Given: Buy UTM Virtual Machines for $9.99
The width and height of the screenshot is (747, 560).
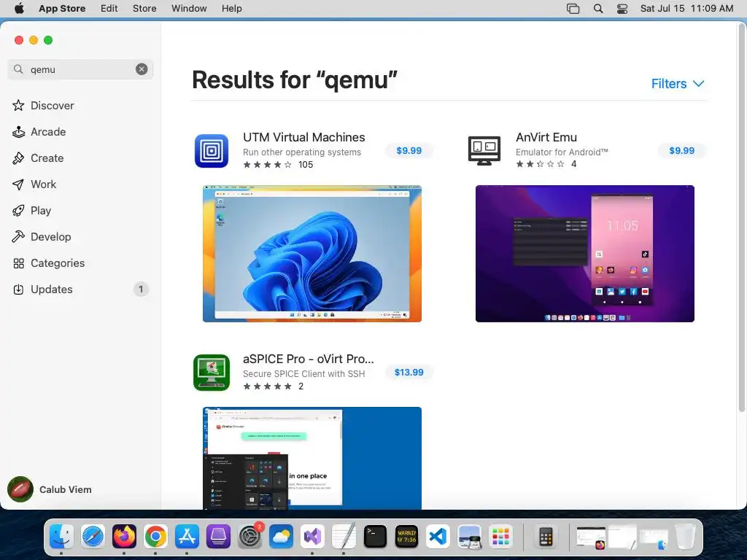Looking at the screenshot, I should click(409, 151).
